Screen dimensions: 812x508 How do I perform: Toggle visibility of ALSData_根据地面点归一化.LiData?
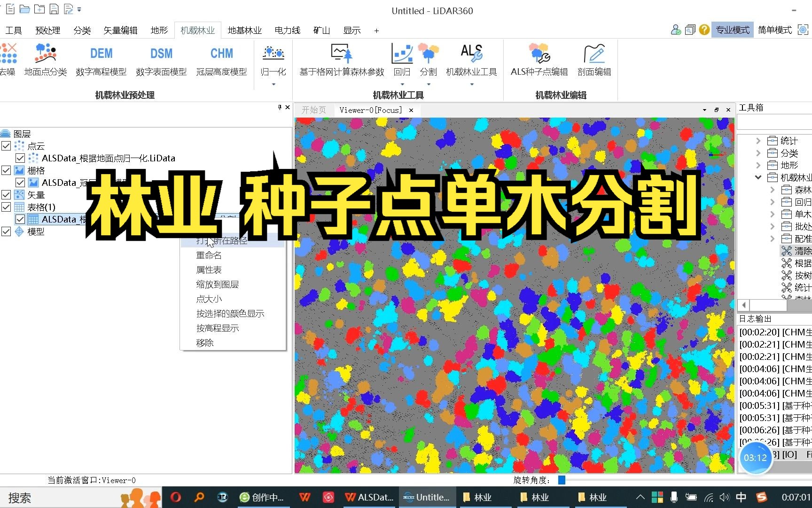[x=20, y=158]
